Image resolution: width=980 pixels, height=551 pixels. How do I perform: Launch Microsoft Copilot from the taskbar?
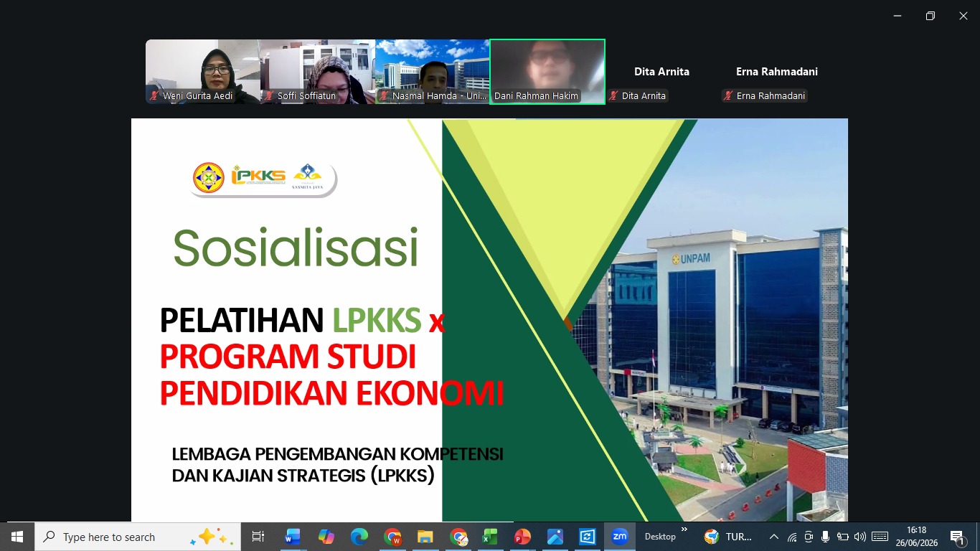[x=326, y=537]
